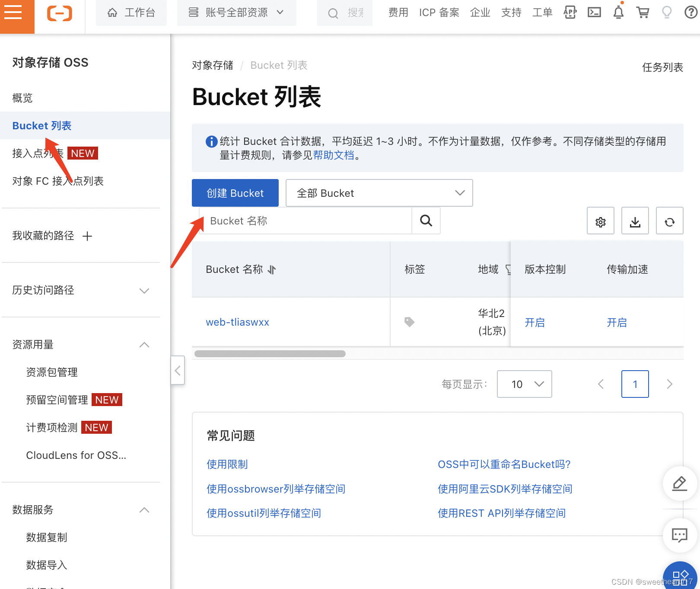Open 预留空间管理
Viewport: 700px width, 589px height.
(x=57, y=400)
